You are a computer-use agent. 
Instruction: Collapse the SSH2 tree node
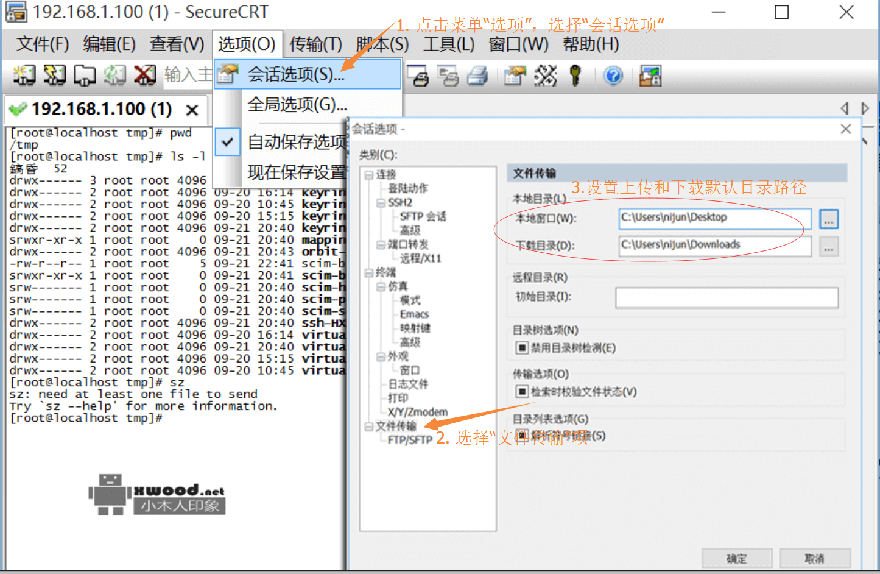[381, 203]
